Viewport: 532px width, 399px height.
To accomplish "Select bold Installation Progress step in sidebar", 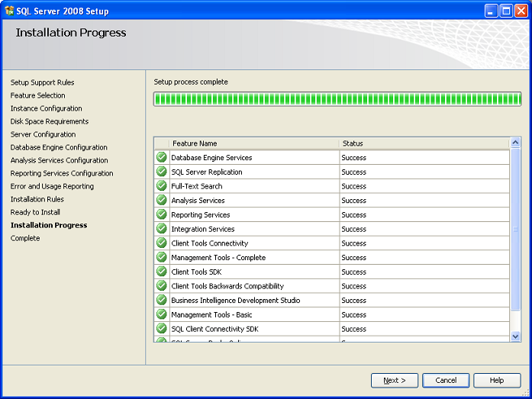I will [49, 225].
